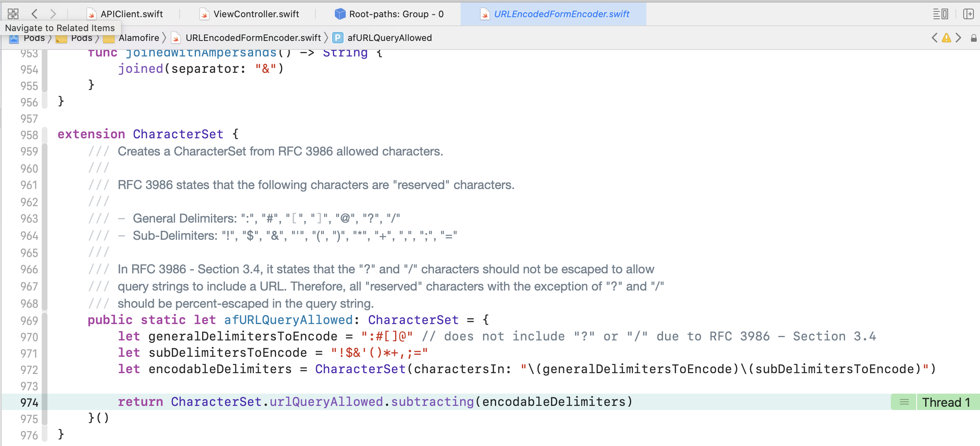Switch to the APIClient.swift tab
This screenshot has width=980, height=446.
click(x=131, y=14)
